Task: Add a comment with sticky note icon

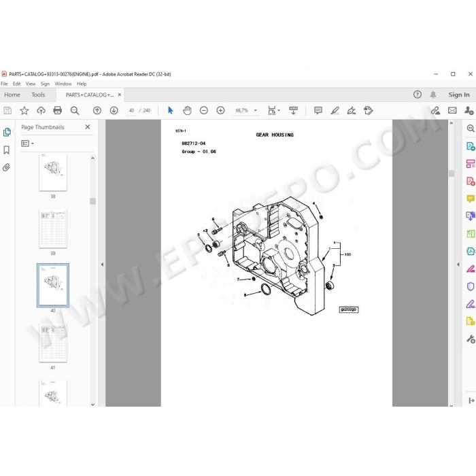Action: click(x=318, y=110)
